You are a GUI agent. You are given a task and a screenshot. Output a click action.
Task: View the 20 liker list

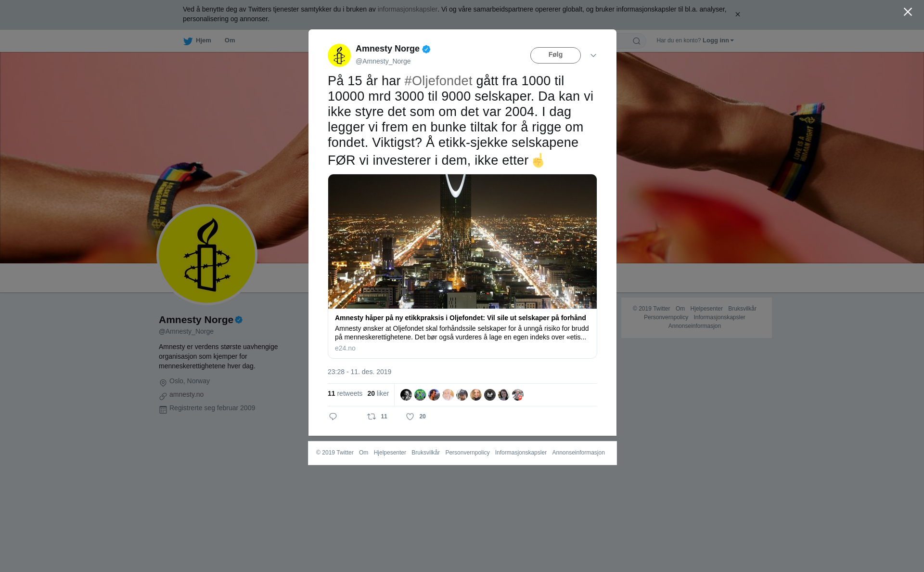378,393
